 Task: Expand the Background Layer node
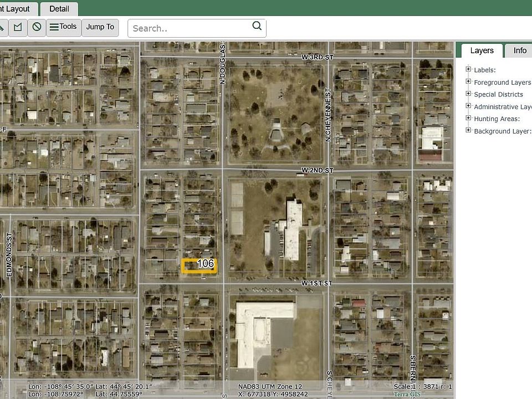[x=468, y=130]
